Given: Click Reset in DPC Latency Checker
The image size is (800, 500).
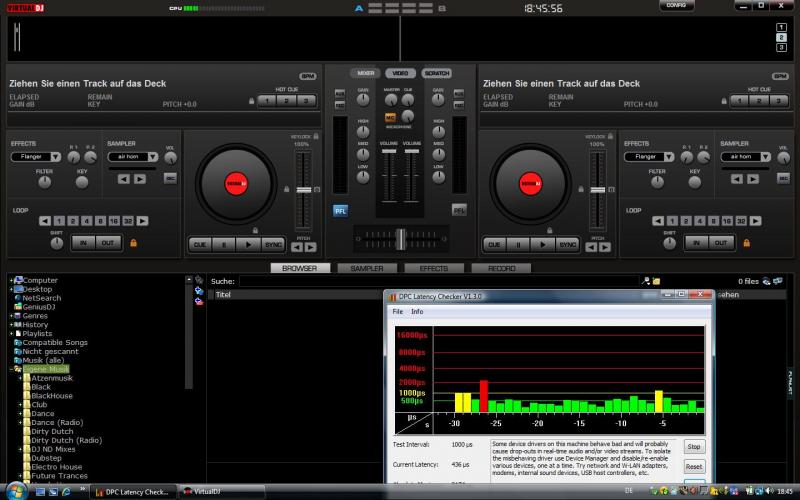Looking at the screenshot, I should (694, 466).
